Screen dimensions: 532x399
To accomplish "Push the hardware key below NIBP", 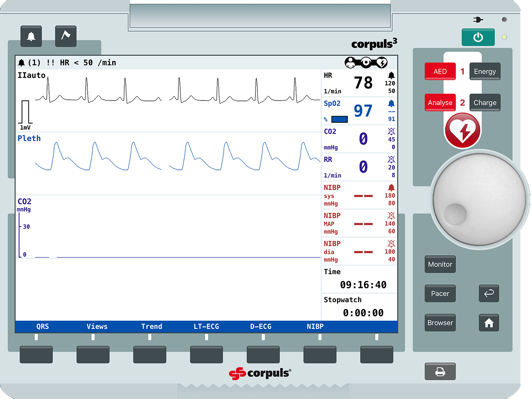I will click(x=320, y=355).
